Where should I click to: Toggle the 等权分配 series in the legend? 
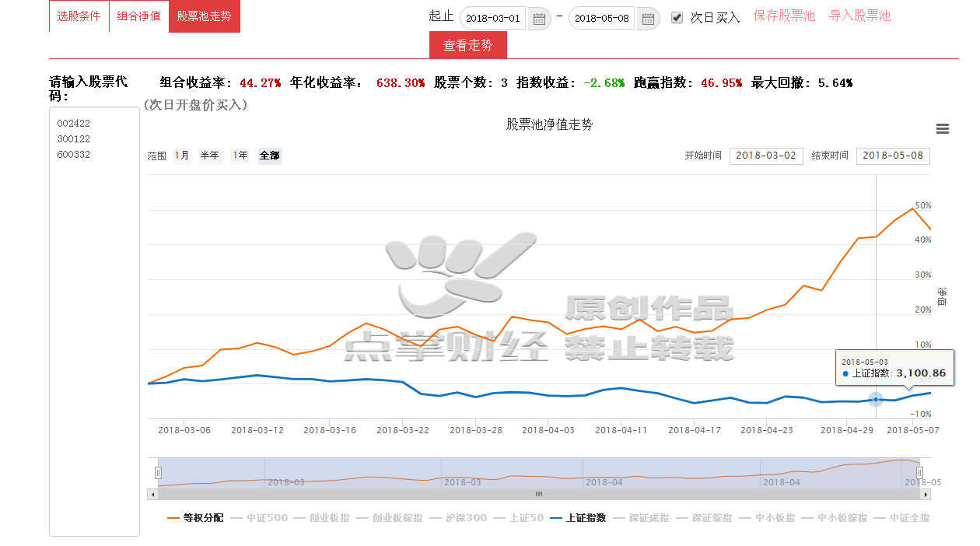click(x=195, y=517)
